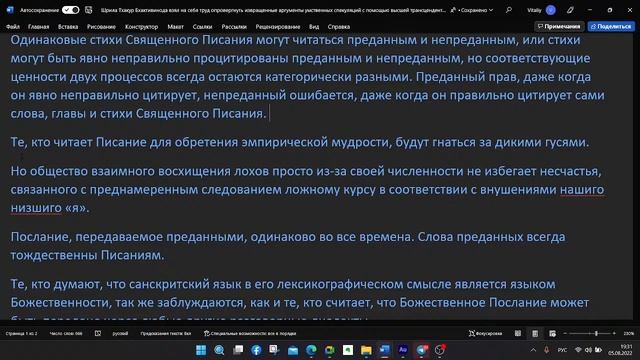Open Telegram from the taskbar

(x=422, y=350)
